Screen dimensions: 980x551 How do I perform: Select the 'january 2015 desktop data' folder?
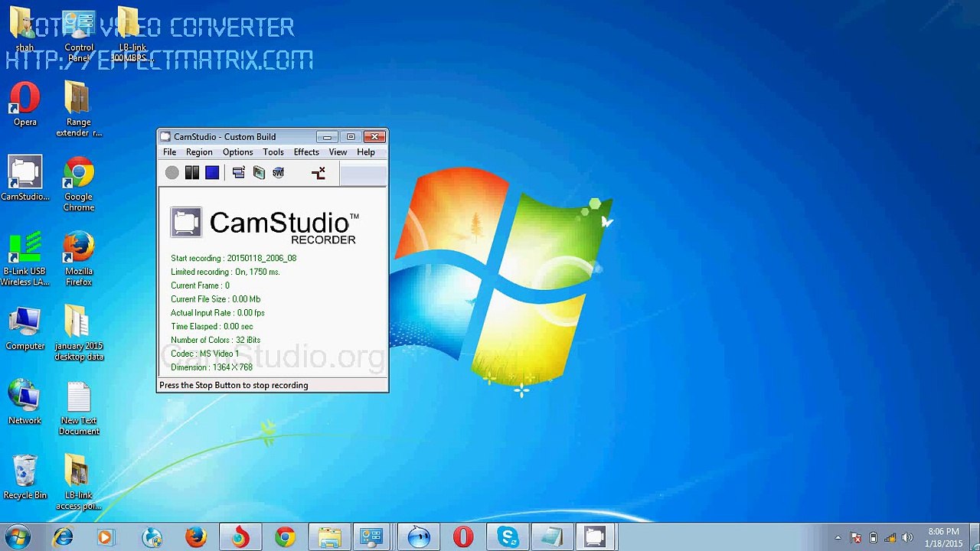point(79,334)
